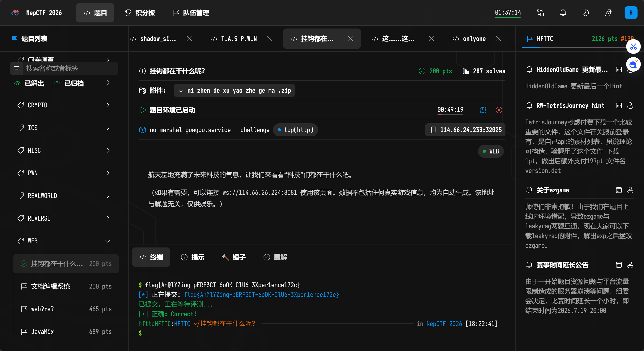Viewport: 644px width, 351px height.
Task: Close the 这......这... tab
Action: point(431,39)
